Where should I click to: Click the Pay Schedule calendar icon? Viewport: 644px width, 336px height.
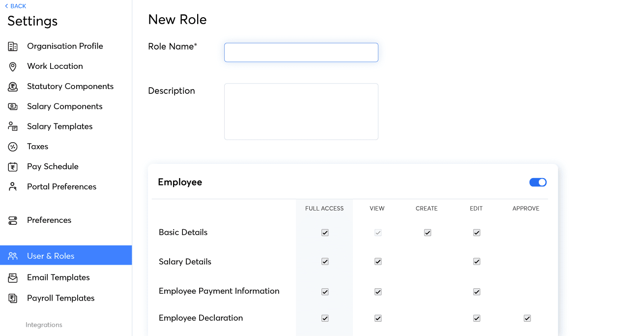click(13, 167)
